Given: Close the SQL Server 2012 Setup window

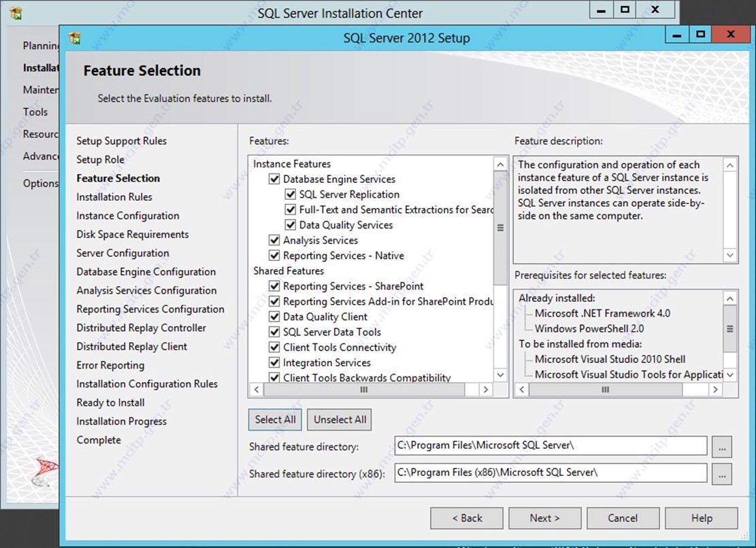Looking at the screenshot, I should point(730,35).
